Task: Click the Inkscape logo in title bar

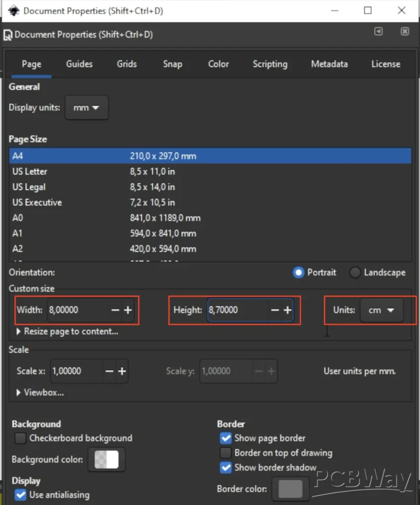Action: 13,10
